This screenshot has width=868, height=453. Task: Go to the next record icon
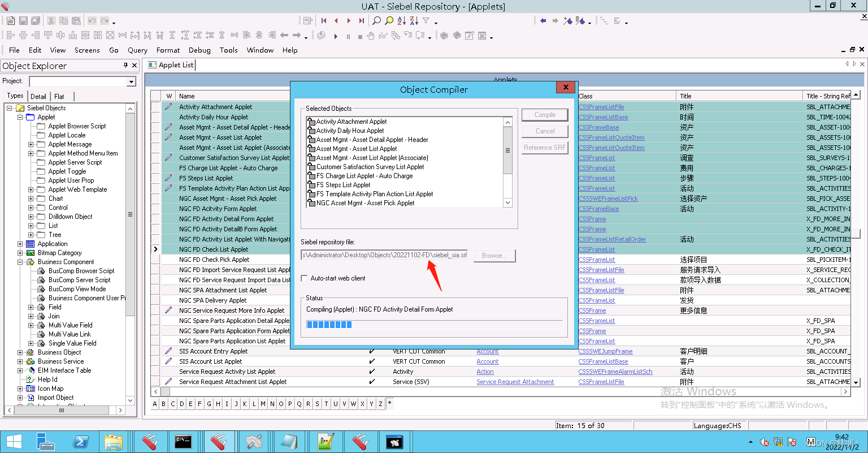coord(349,21)
